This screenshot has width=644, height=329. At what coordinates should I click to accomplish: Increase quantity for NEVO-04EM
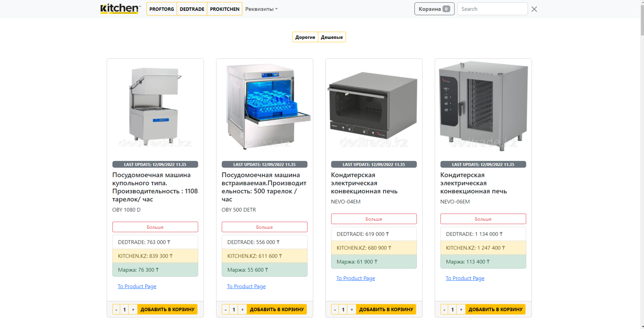[x=352, y=310]
